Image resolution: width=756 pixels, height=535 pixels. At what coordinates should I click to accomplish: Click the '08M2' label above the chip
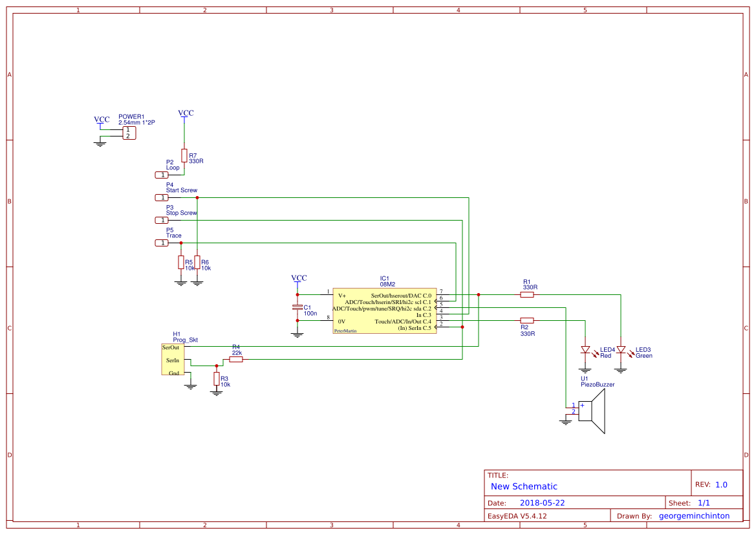(x=387, y=285)
